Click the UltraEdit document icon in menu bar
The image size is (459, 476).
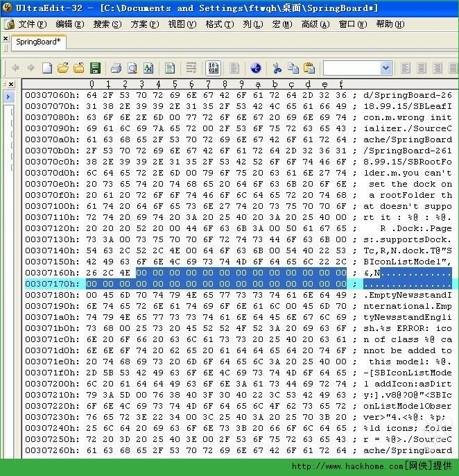(x=10, y=24)
